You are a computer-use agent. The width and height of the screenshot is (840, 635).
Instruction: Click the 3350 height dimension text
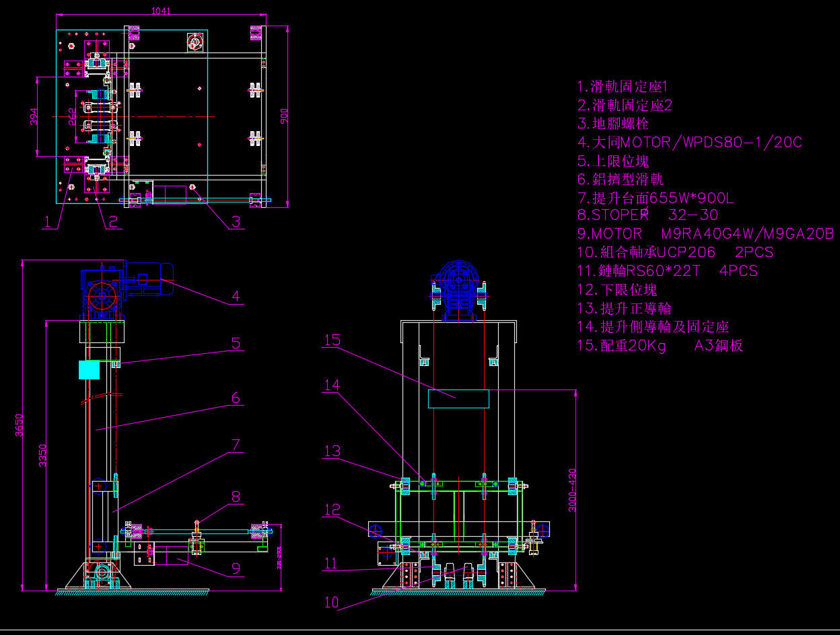42,455
